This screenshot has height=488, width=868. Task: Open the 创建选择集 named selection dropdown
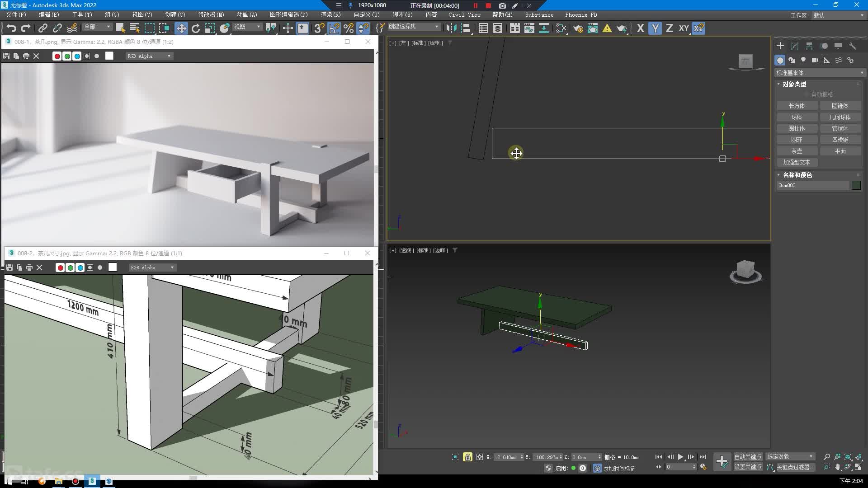(414, 27)
